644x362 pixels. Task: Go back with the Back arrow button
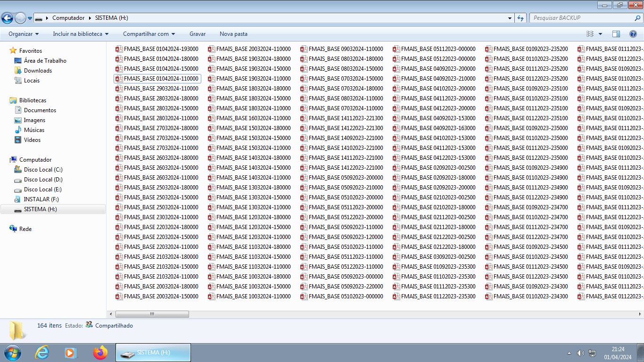tap(8, 18)
